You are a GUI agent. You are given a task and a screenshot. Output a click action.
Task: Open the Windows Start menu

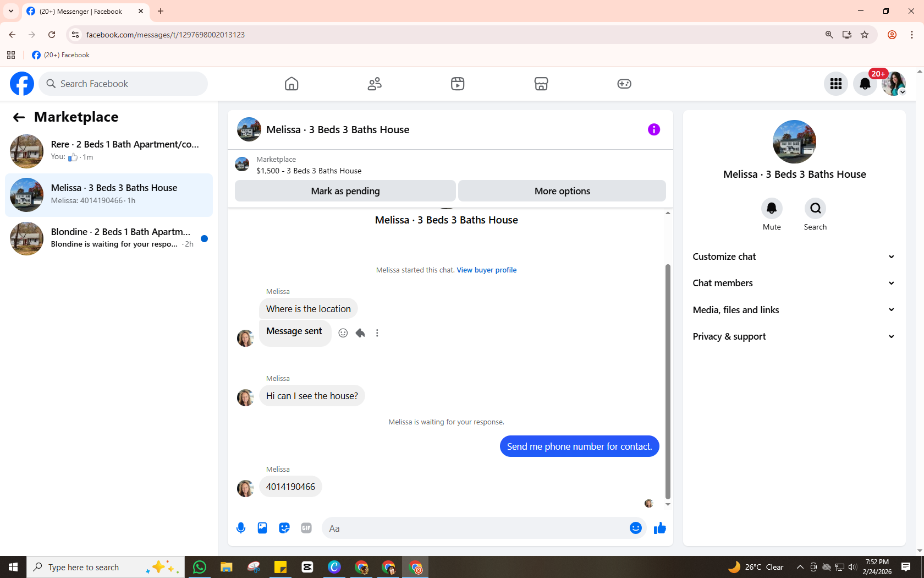[13, 567]
